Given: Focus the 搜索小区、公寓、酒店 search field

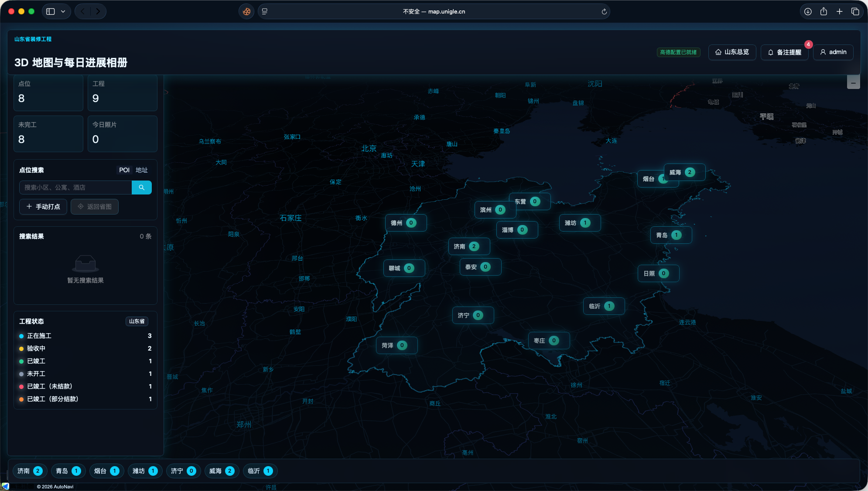Looking at the screenshot, I should (75, 188).
